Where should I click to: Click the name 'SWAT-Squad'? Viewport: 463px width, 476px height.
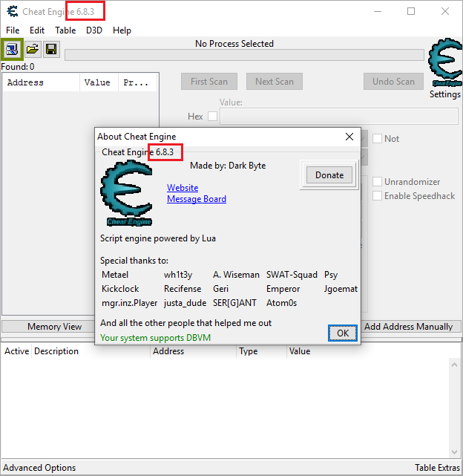coord(292,275)
